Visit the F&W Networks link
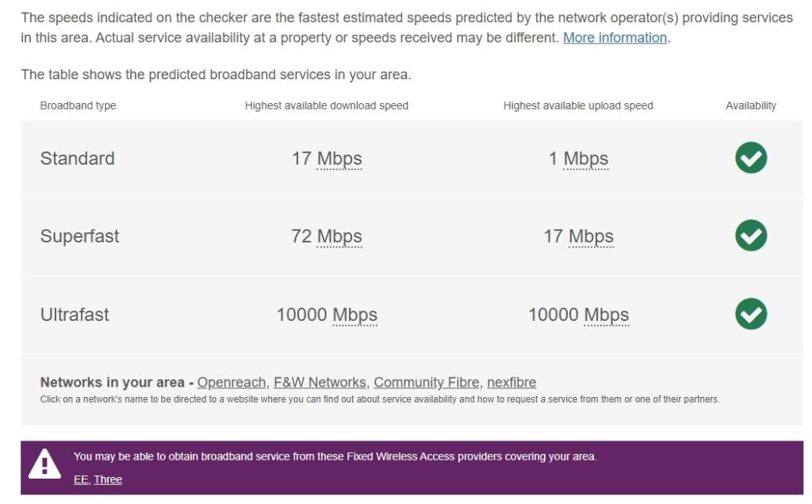Image resolution: width=812 pixels, height=504 pixels. pyautogui.click(x=320, y=382)
